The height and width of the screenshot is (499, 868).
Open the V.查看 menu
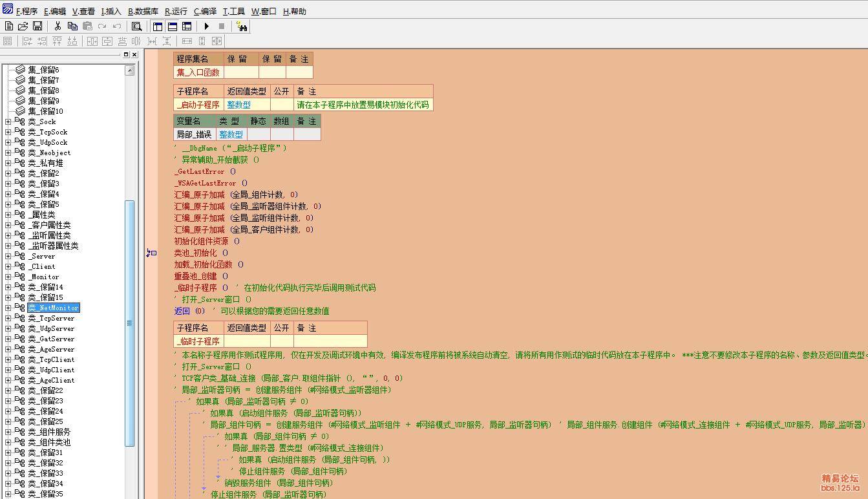point(83,12)
